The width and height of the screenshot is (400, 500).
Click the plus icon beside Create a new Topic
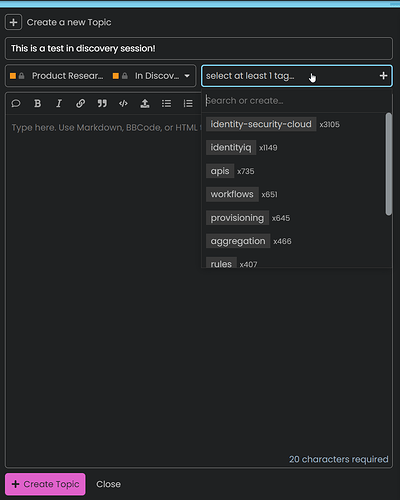(13, 22)
